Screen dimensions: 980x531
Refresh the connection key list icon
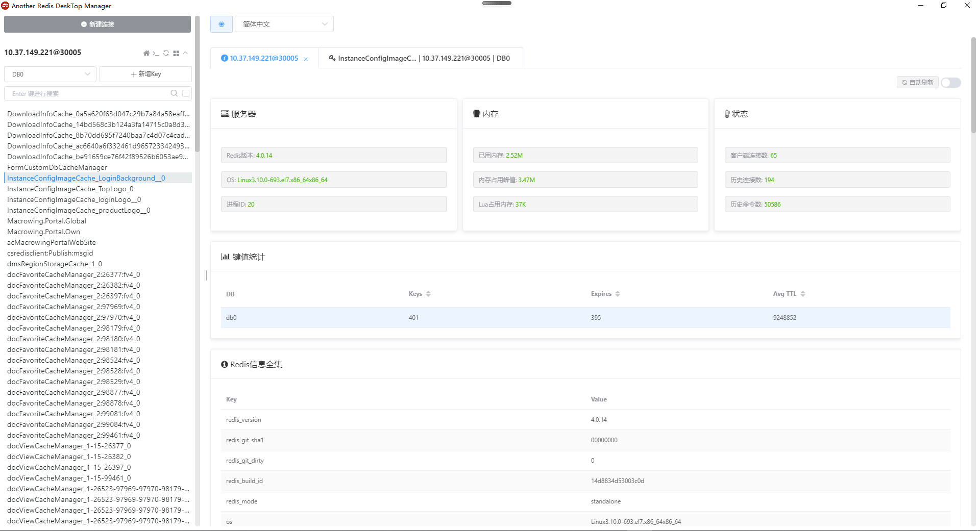166,53
